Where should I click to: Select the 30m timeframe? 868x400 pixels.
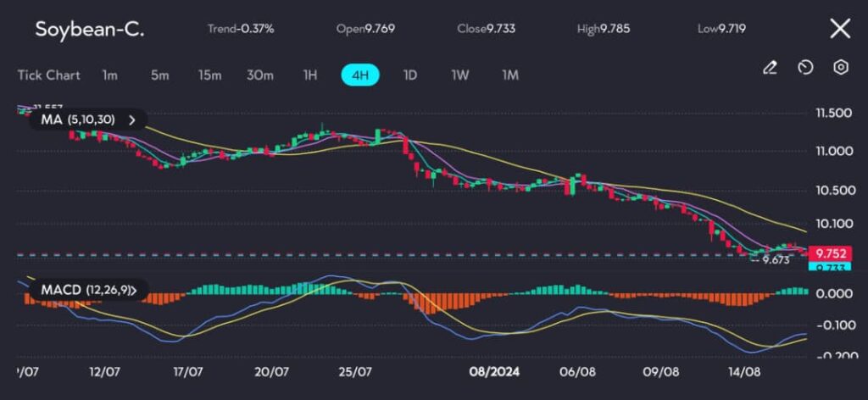coord(260,75)
